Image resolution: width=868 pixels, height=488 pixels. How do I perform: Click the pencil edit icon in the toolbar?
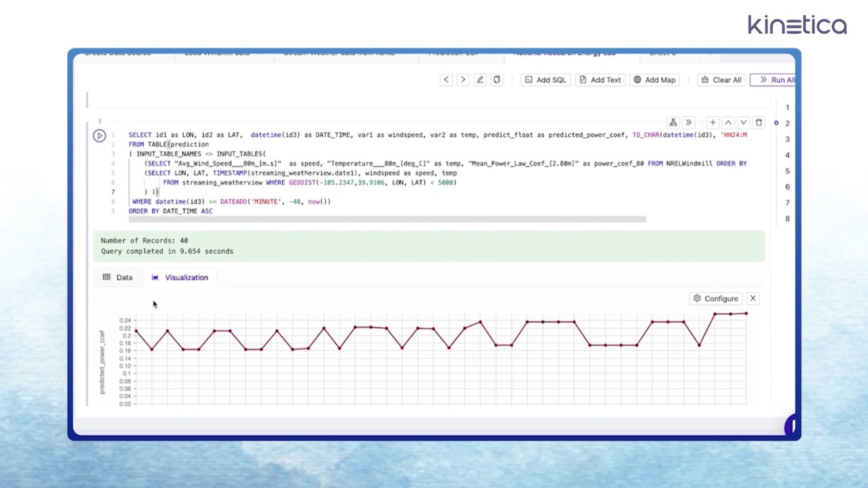tap(479, 79)
